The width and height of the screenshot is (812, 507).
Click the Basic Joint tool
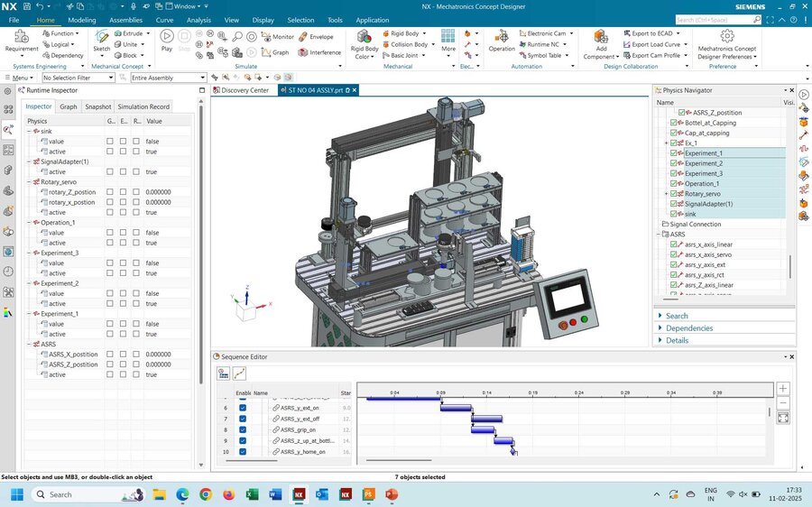401,55
